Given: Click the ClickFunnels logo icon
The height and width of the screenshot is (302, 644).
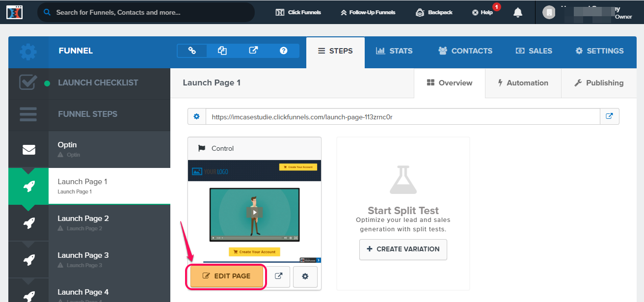Looking at the screenshot, I should [x=15, y=12].
